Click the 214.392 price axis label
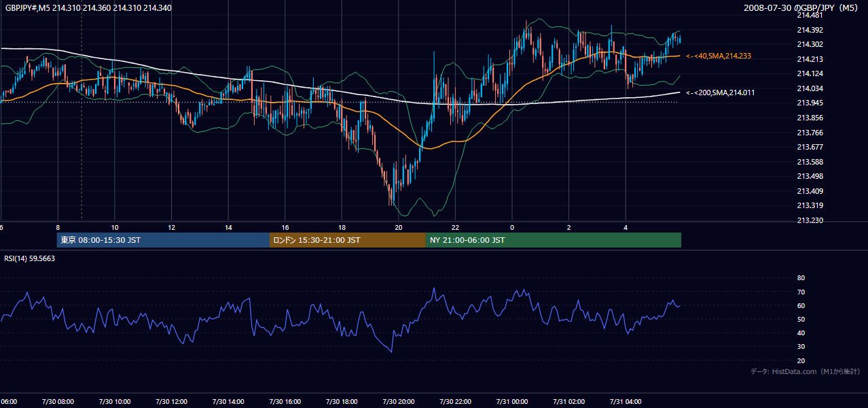This screenshot has height=408, width=868. 810,30
